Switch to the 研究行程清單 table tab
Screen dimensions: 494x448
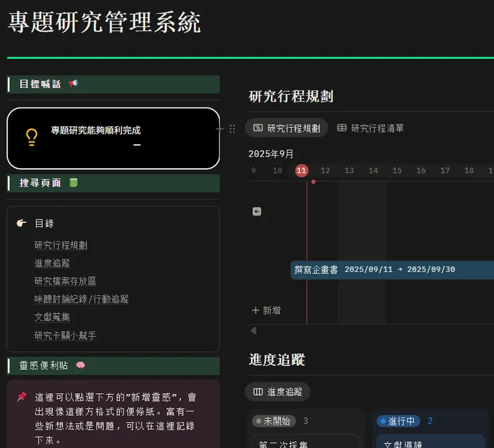click(370, 128)
